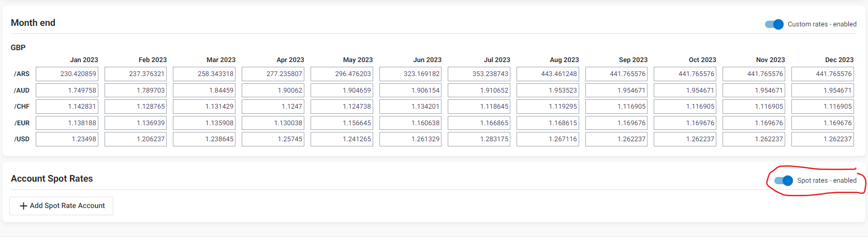Click the /ARS row label
The image size is (868, 237).
[22, 74]
